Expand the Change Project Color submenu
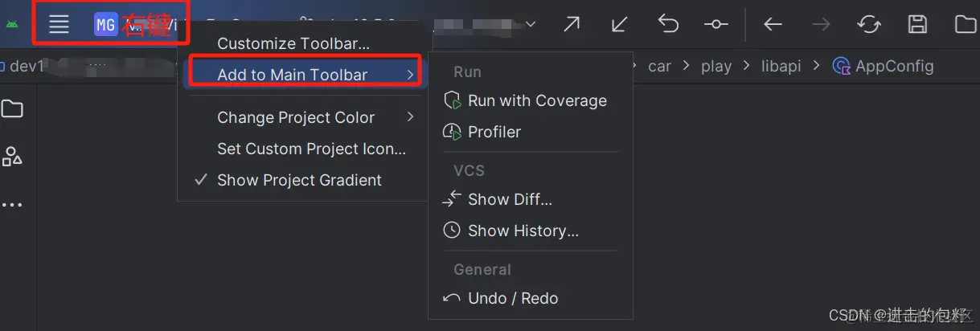 305,117
